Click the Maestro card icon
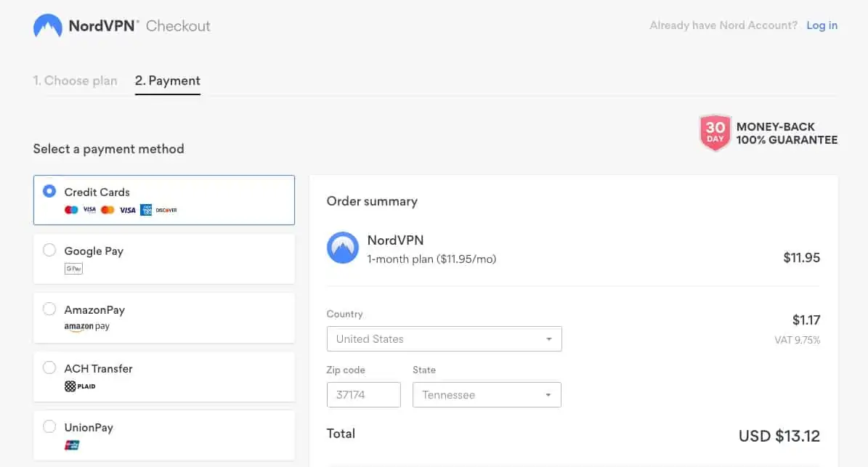 click(x=71, y=210)
